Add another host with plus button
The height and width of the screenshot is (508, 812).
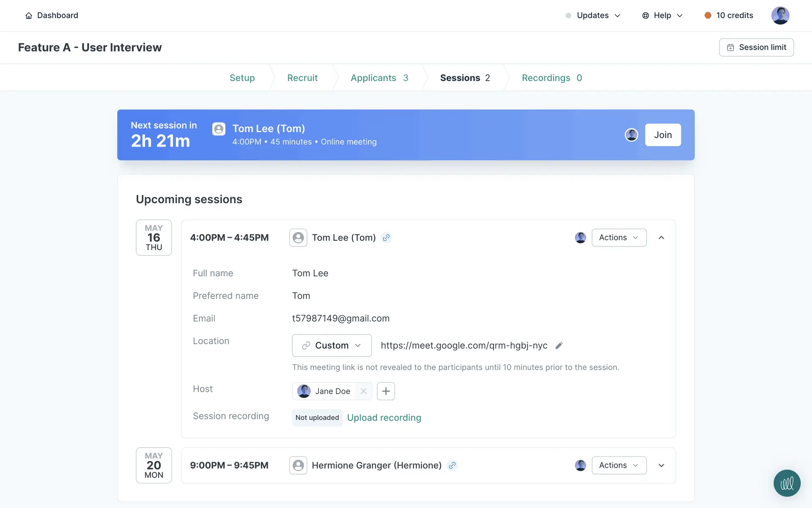coord(386,391)
